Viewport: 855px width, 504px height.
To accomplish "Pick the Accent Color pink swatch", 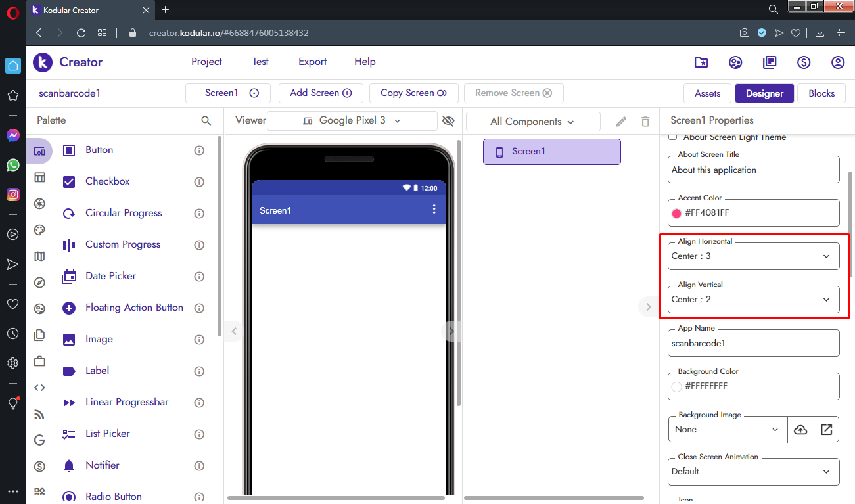I will coord(676,214).
